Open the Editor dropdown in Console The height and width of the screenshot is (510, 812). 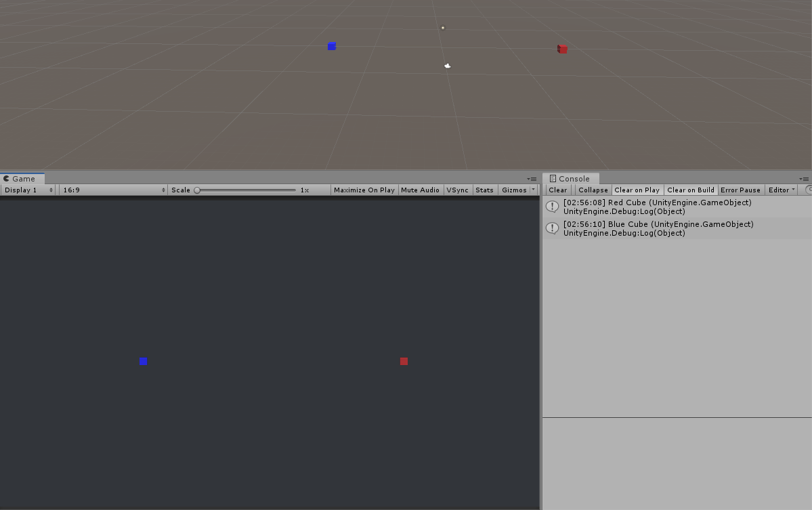point(782,190)
